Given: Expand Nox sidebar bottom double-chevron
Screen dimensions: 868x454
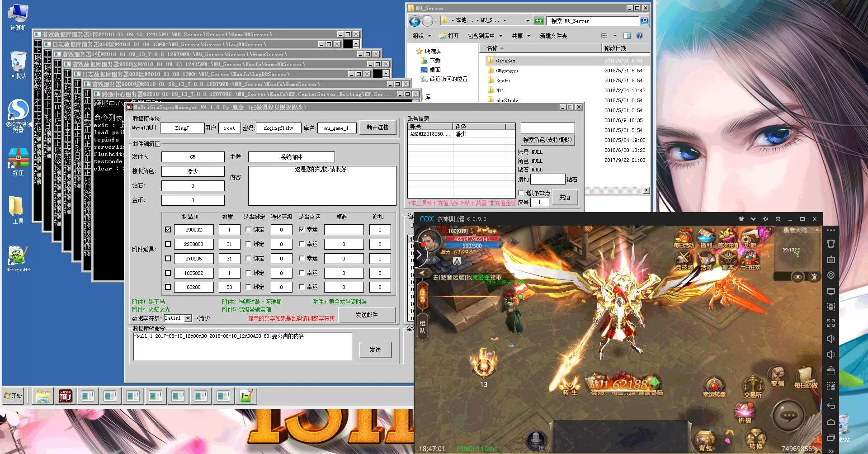Looking at the screenshot, I should 830,451.
